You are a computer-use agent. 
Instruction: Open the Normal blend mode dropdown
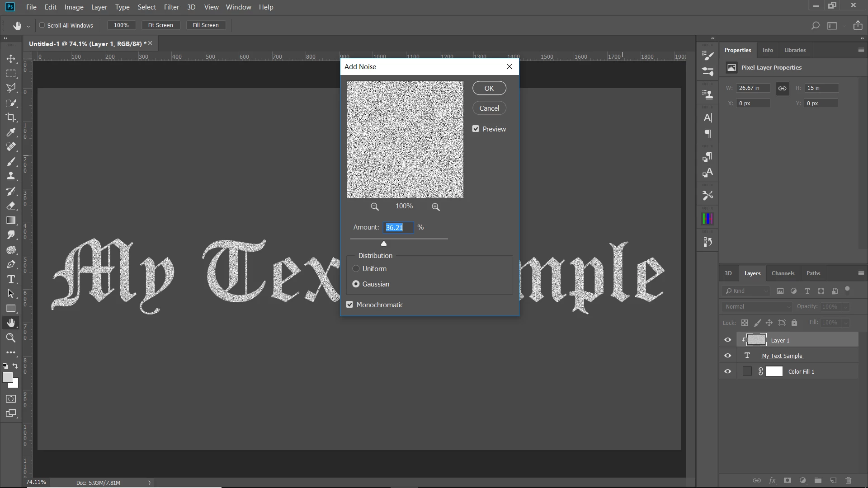coord(757,306)
